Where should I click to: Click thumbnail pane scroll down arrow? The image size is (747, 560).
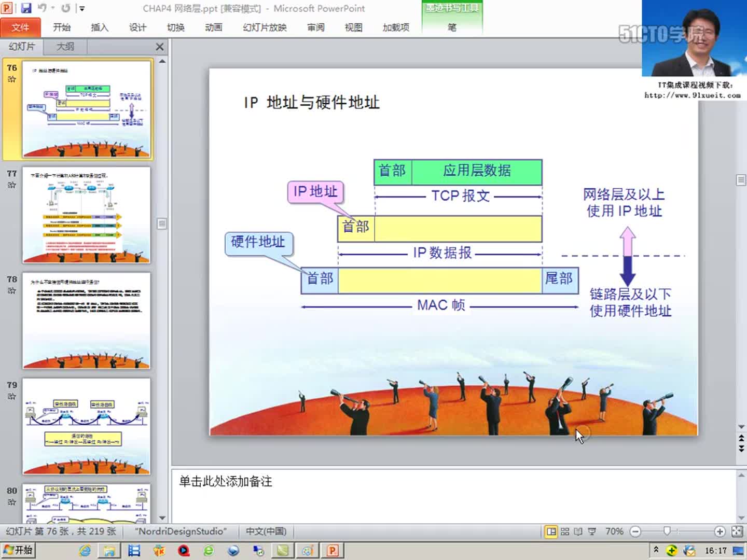[162, 518]
